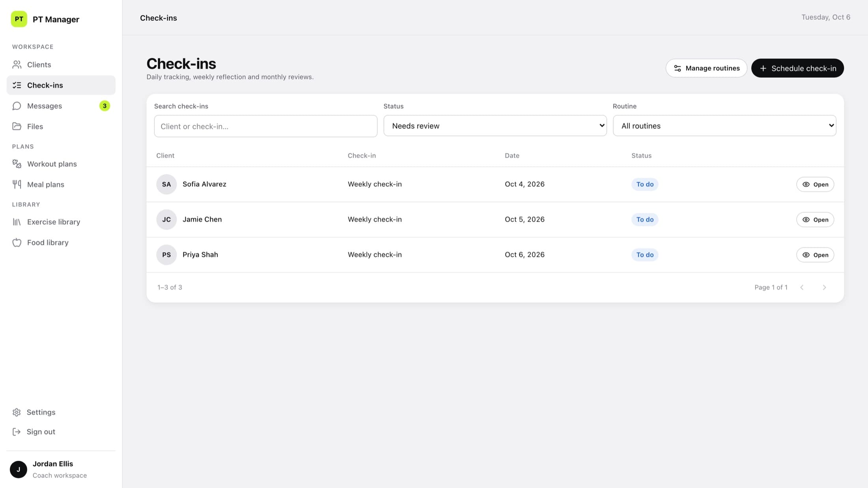Click the Oct 4, 2026 date cell
The height and width of the screenshot is (488, 868).
525,184
